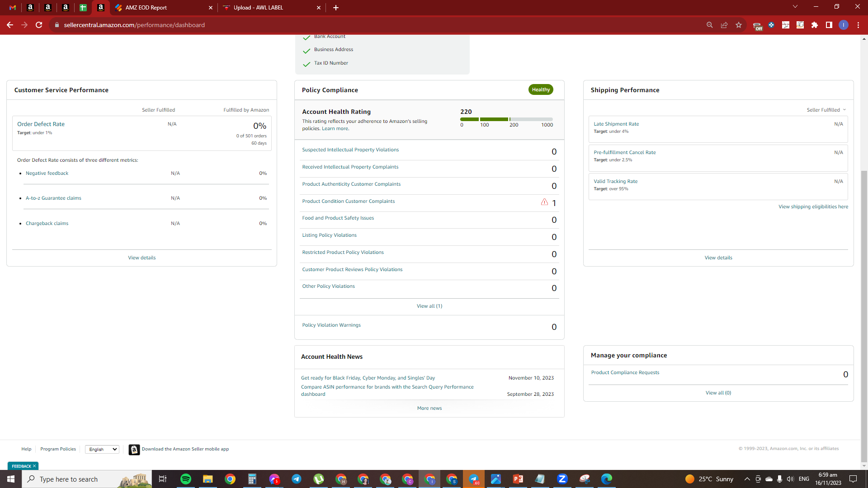Open Zoom from the taskbar

(562, 479)
